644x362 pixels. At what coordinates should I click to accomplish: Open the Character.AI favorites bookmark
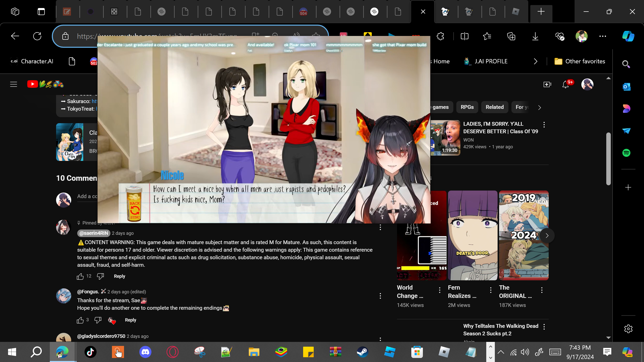pyautogui.click(x=32, y=61)
